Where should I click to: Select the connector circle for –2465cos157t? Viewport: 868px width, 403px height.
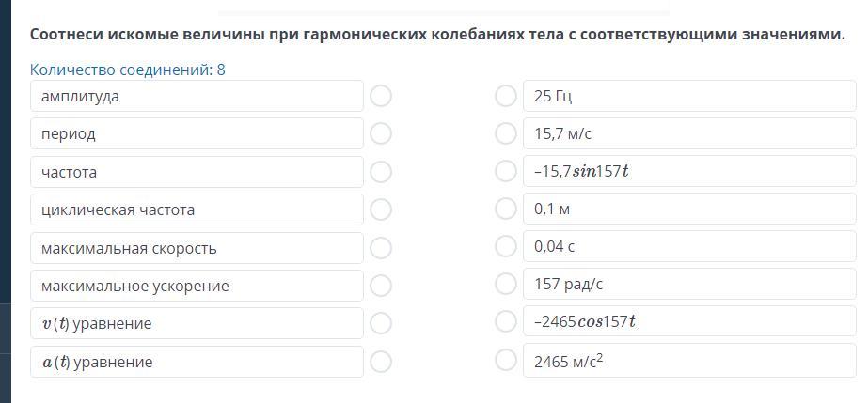505,321
